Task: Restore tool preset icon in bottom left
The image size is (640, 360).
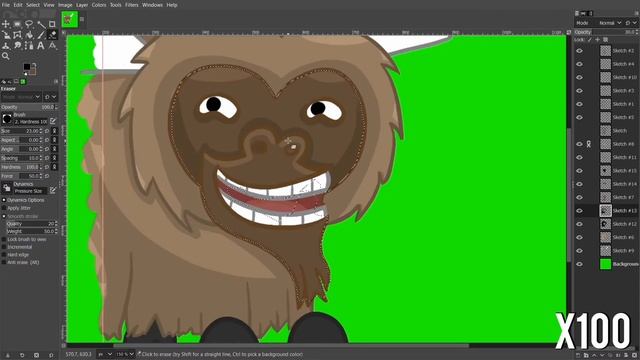Action: click(x=22, y=356)
